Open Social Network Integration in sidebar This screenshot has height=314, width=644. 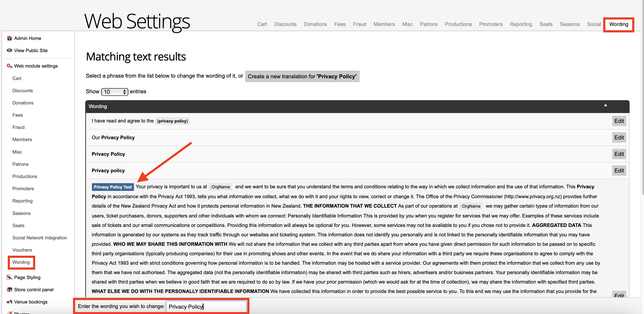pos(39,238)
